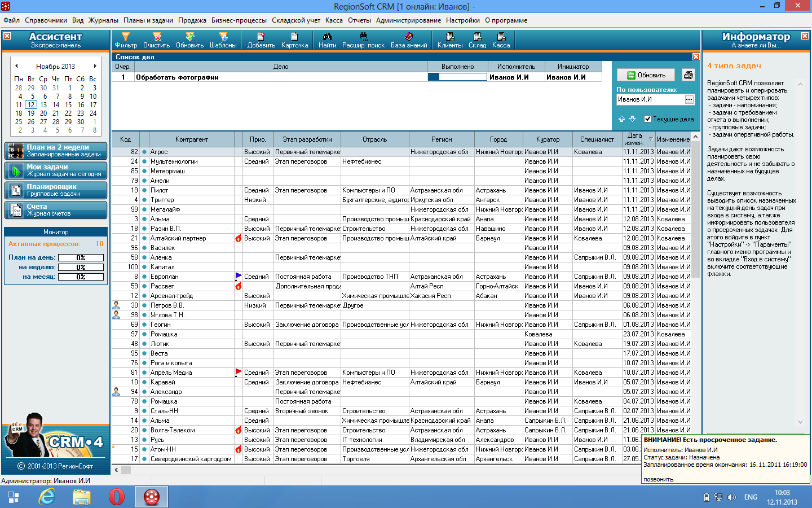This screenshot has height=508, width=812.
Task: Open План на 2 недели panel button
Action: 55,151
